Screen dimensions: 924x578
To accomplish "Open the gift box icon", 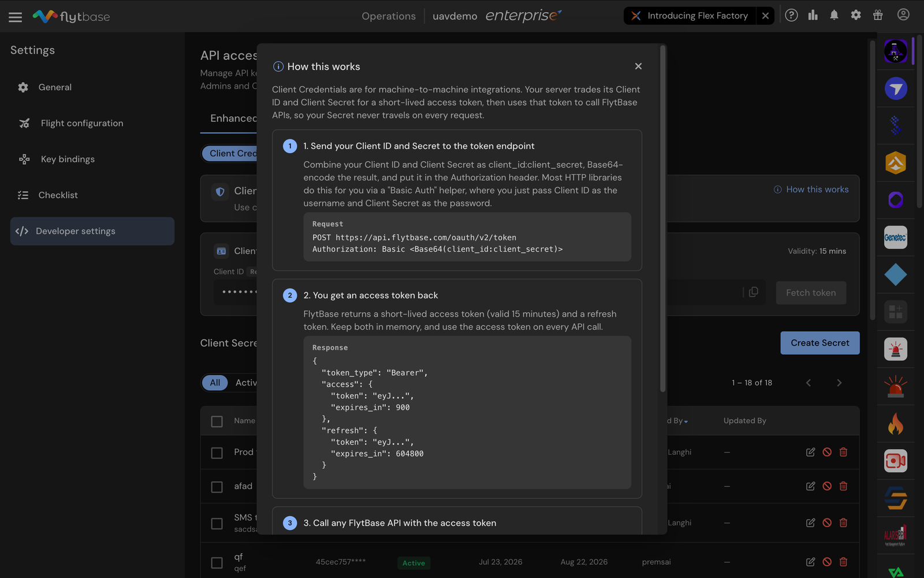I will pyautogui.click(x=878, y=16).
